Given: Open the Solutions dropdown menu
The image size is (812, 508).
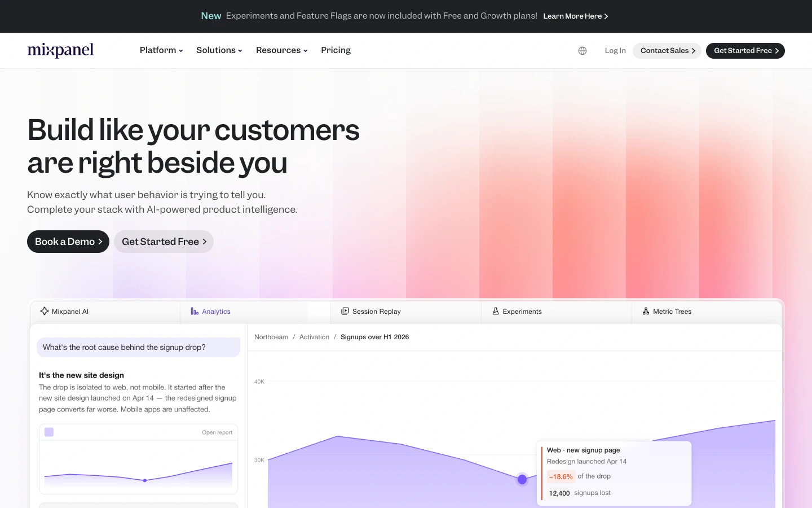Looking at the screenshot, I should pyautogui.click(x=219, y=50).
